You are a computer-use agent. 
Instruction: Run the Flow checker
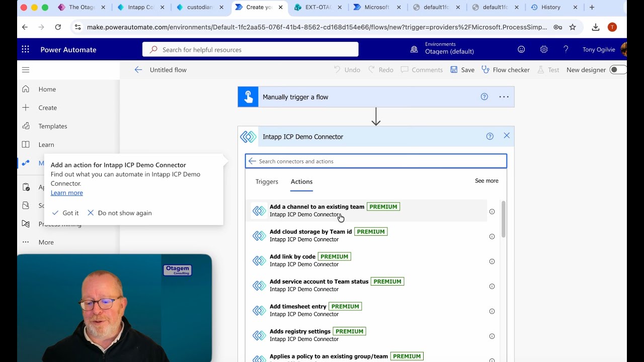[506, 70]
